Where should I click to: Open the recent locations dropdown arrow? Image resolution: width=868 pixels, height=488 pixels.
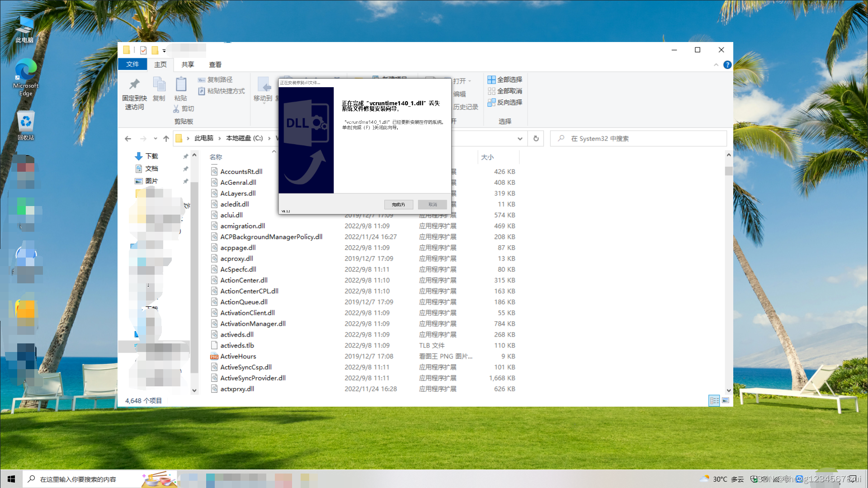tap(155, 139)
